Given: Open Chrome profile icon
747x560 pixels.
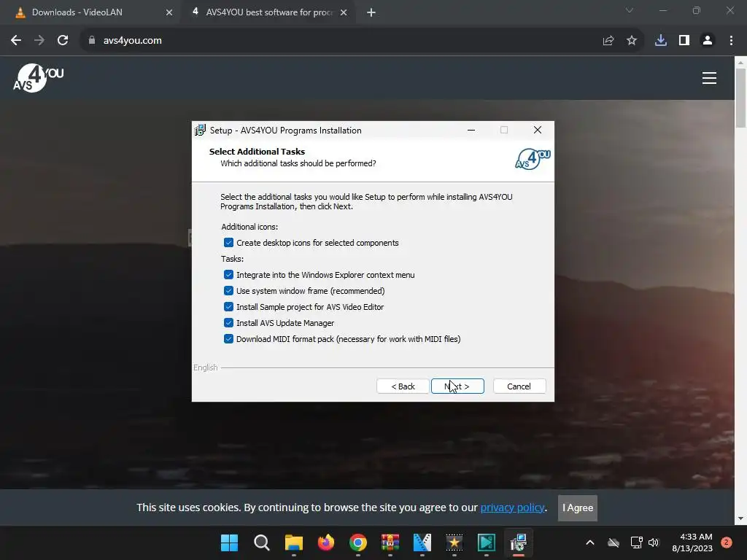Looking at the screenshot, I should click(708, 41).
